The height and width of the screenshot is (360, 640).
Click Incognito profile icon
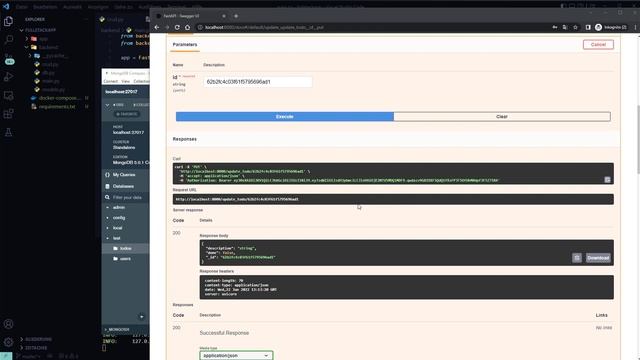point(598,27)
